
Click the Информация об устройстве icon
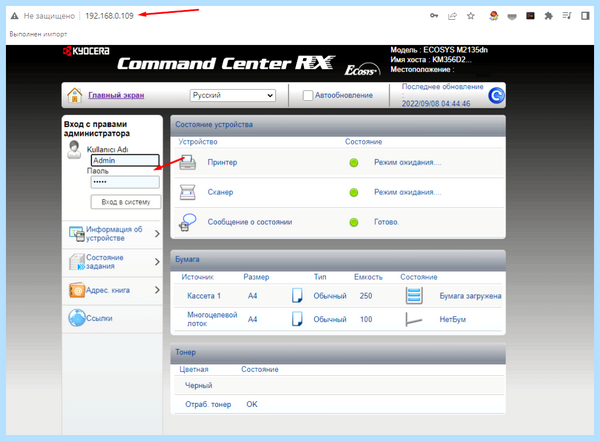[77, 234]
